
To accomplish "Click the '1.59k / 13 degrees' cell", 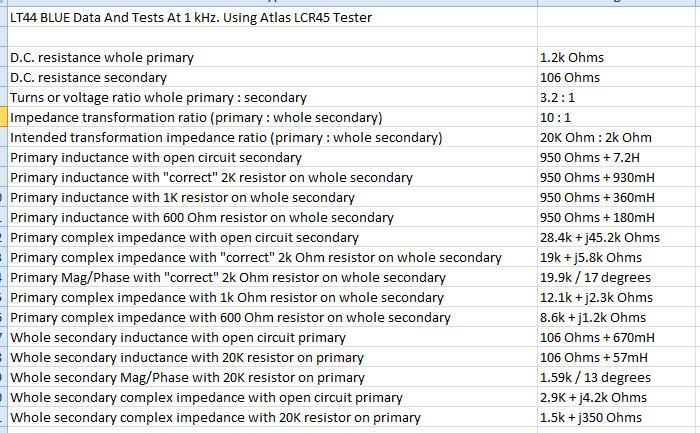I will pos(595,377).
